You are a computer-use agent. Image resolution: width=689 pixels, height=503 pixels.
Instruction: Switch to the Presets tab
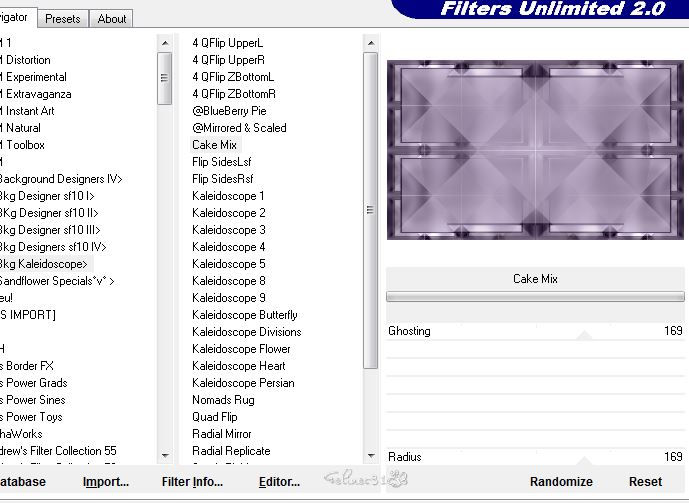point(62,18)
